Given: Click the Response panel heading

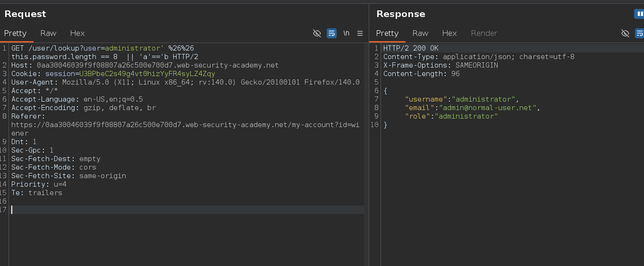Looking at the screenshot, I should click(401, 14).
